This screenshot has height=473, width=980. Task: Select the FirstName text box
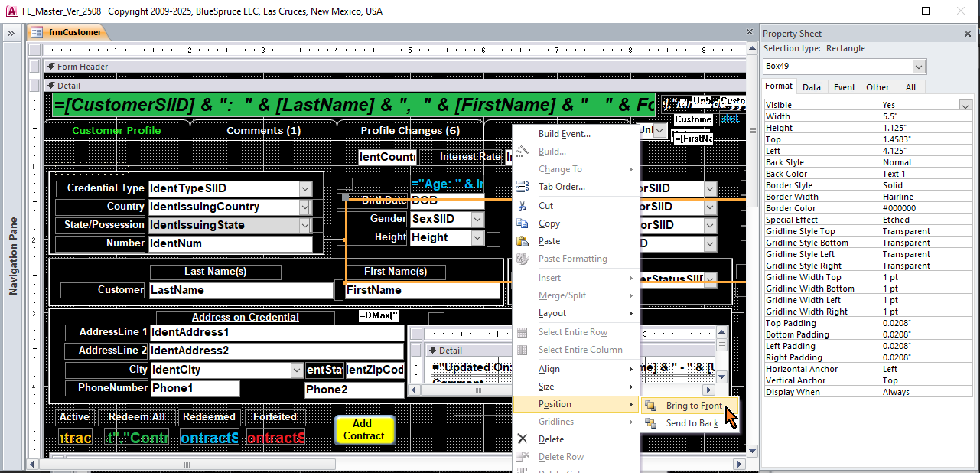422,290
